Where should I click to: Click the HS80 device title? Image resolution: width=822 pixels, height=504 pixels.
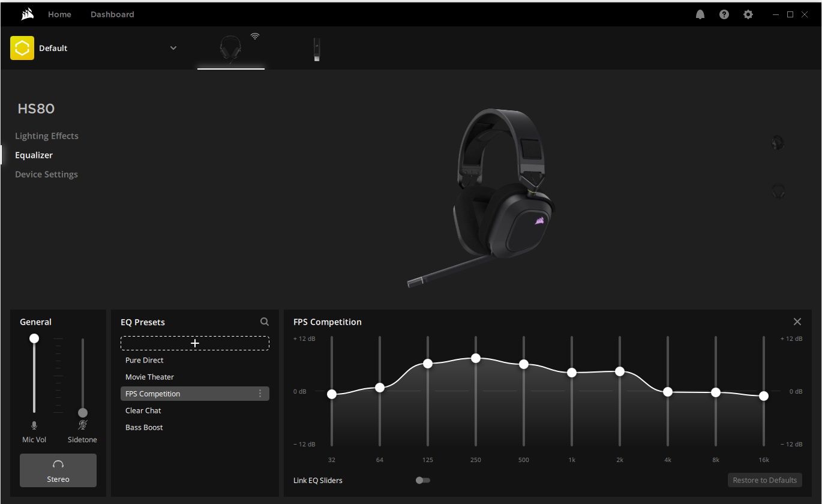click(x=36, y=109)
